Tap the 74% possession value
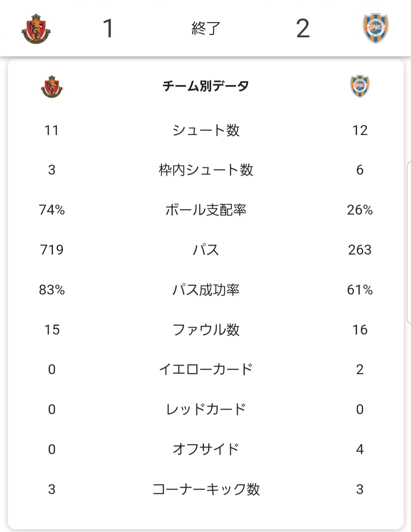 click(x=52, y=210)
